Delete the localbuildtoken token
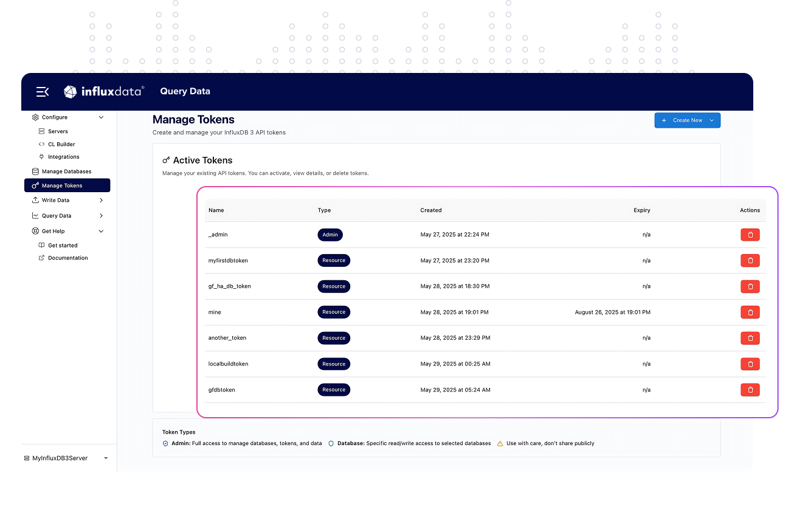 [x=750, y=364]
